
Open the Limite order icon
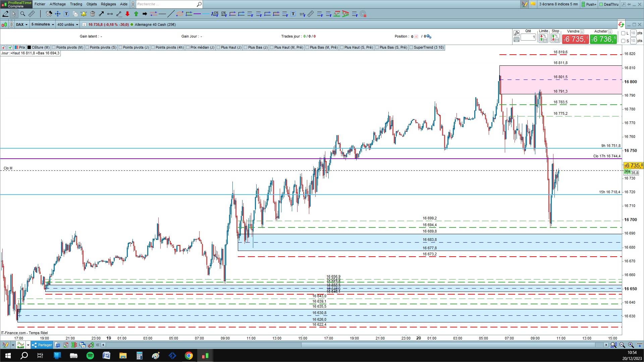coord(543,38)
